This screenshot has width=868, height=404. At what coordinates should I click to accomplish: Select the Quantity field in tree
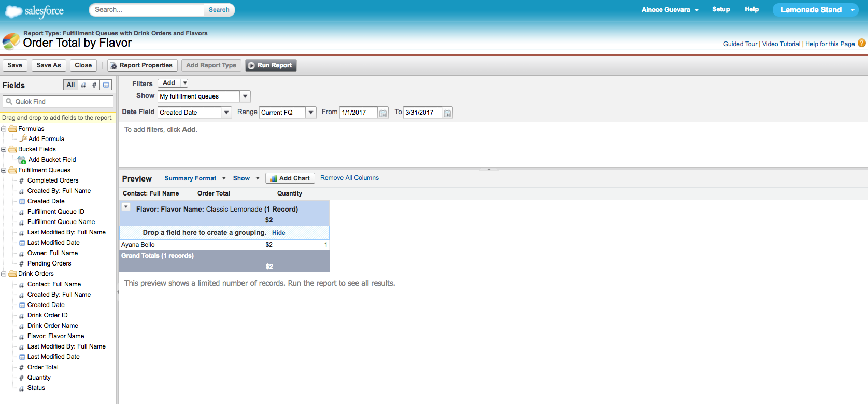39,378
